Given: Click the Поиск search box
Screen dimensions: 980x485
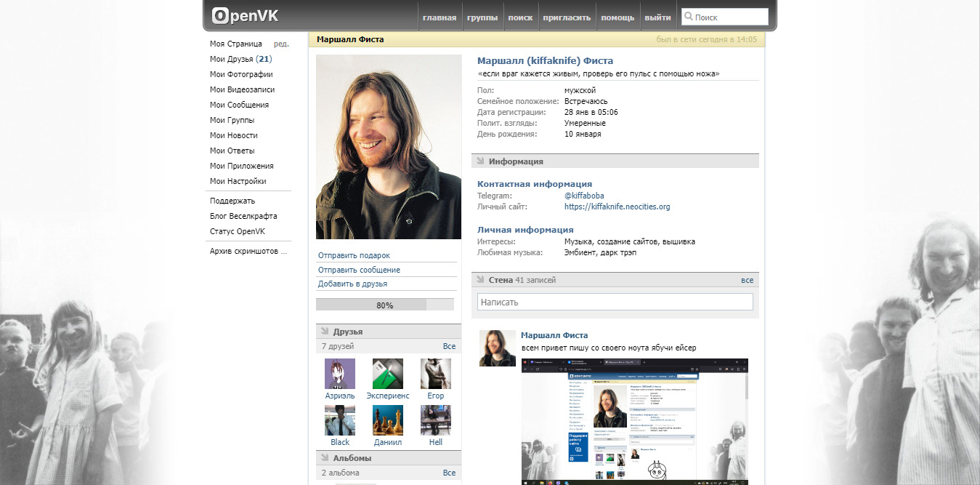Looking at the screenshot, I should [x=729, y=17].
